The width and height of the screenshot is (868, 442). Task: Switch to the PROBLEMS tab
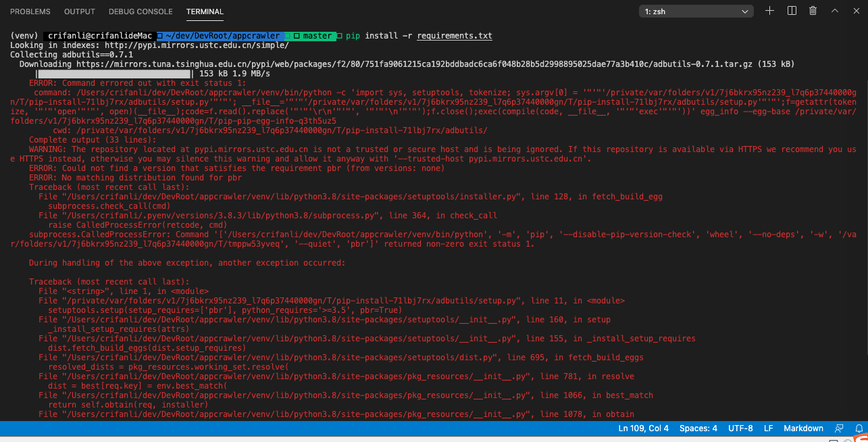[30, 11]
